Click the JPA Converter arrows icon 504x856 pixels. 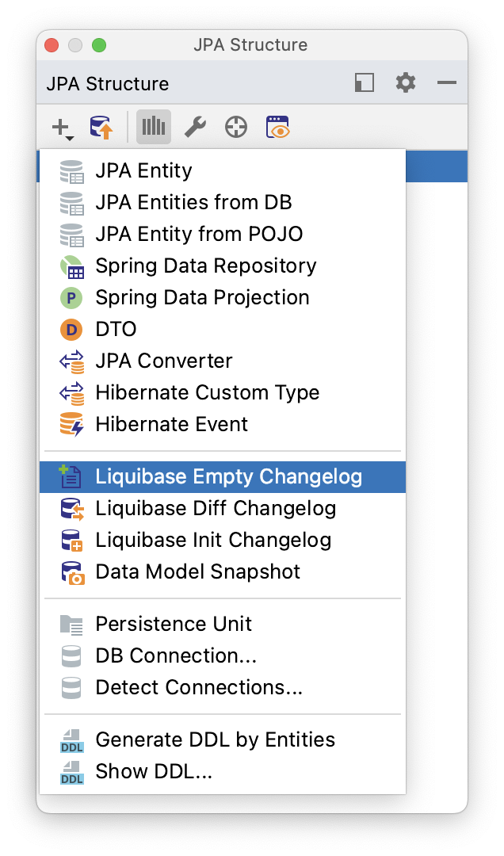click(x=71, y=361)
